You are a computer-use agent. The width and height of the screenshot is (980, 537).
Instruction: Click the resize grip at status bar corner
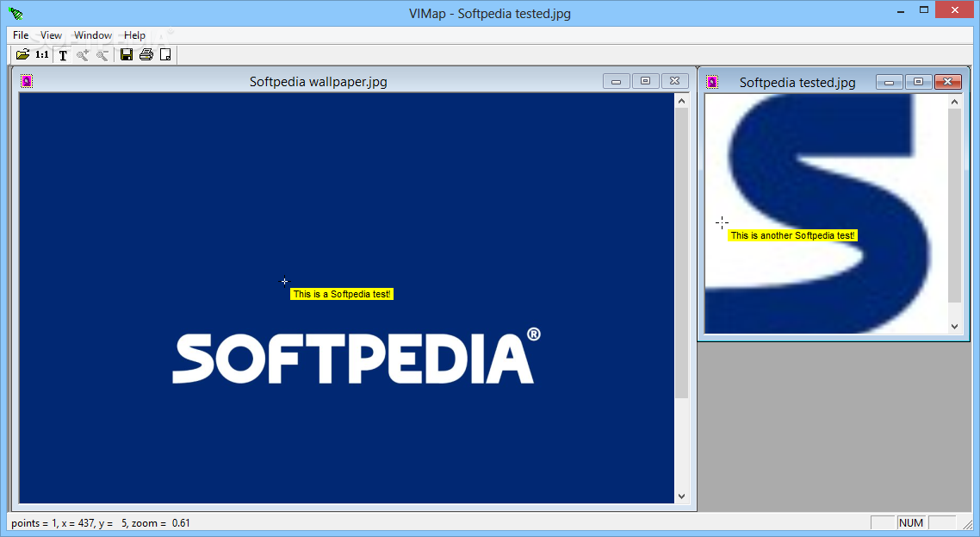(x=968, y=524)
